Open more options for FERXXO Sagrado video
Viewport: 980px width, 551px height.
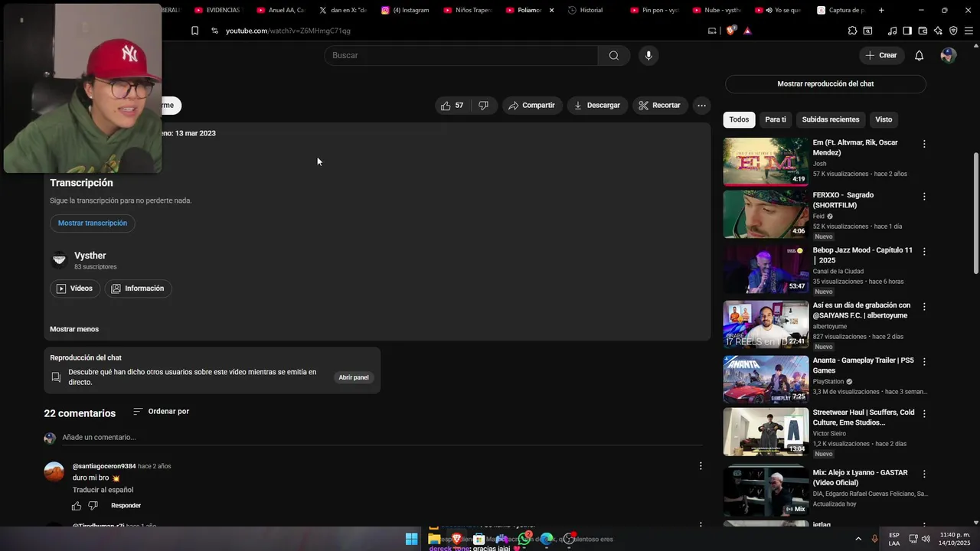coord(924,197)
